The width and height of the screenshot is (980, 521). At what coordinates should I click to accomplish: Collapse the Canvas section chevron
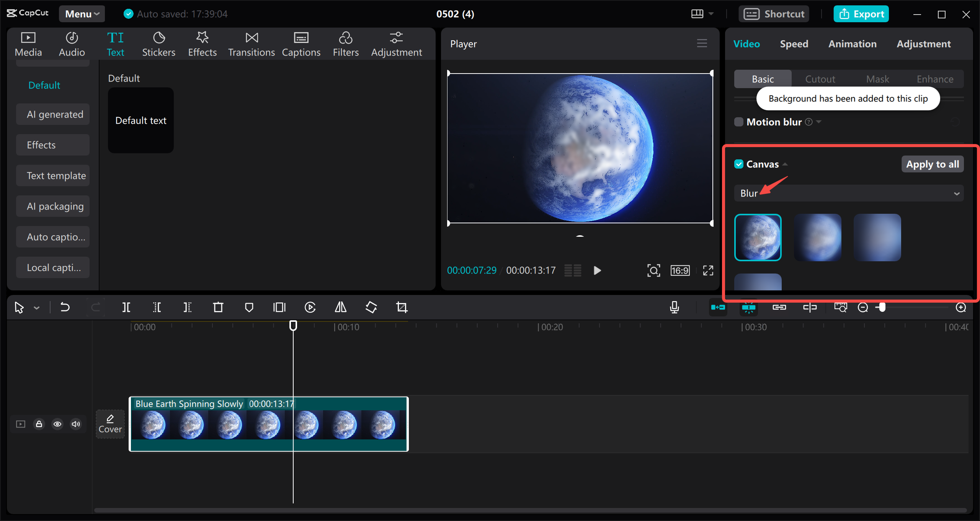pyautogui.click(x=786, y=164)
